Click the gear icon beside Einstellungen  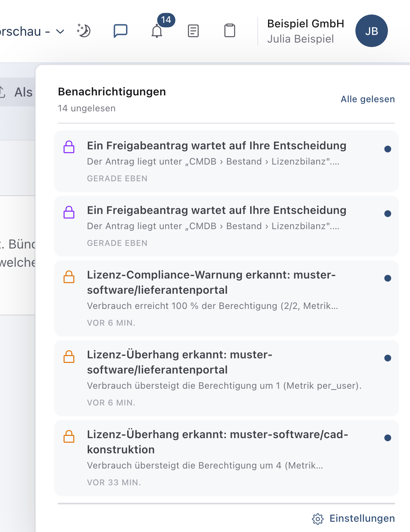click(318, 519)
